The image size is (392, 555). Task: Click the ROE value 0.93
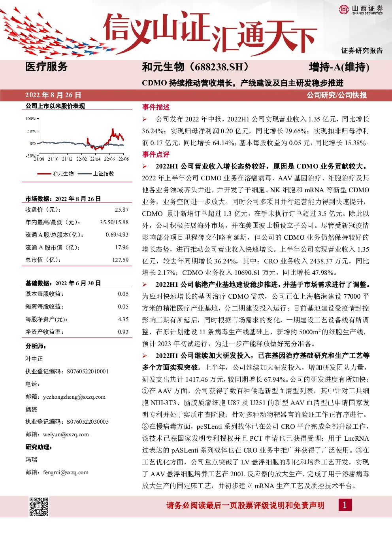coord(123,332)
